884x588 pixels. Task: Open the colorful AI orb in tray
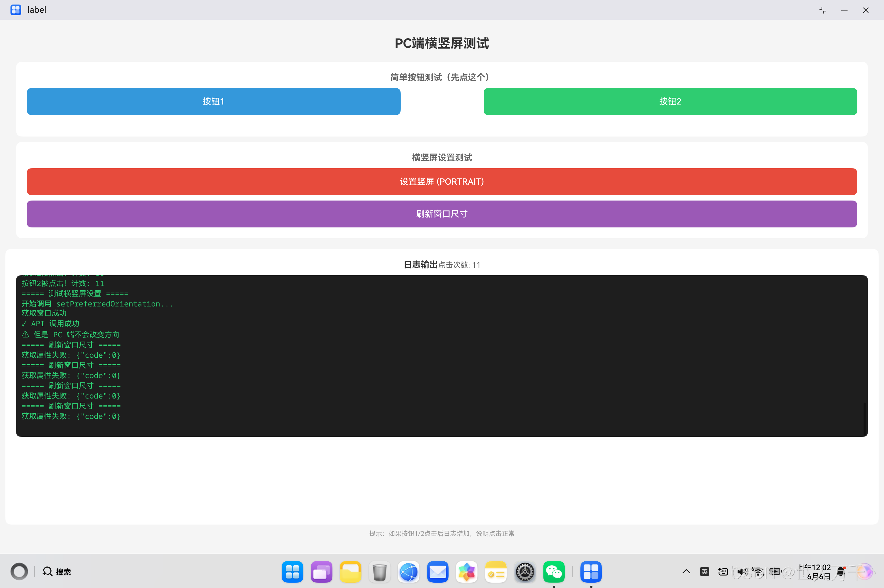pos(864,572)
